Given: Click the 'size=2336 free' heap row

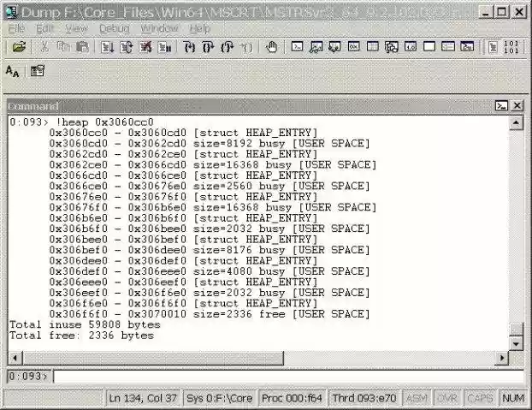Looking at the screenshot, I should pyautogui.click(x=210, y=314).
